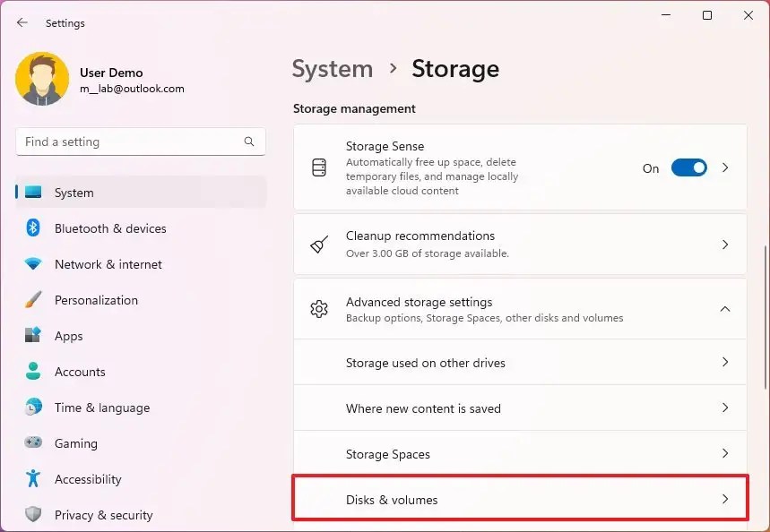Viewport: 770px width, 532px height.
Task: Open Storage used on other drives
Action: (x=520, y=363)
